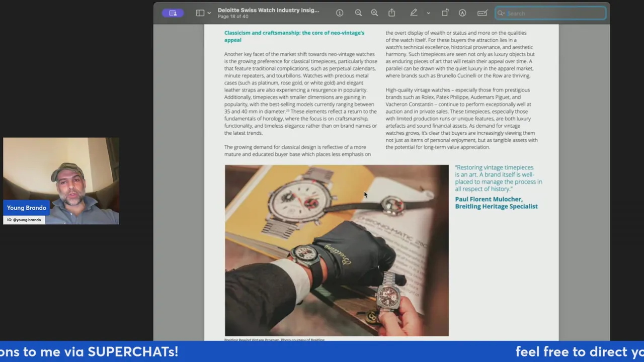Viewport: 644px width, 362px height.
Task: Open the Form Filling toolbar icon
Action: (x=482, y=13)
